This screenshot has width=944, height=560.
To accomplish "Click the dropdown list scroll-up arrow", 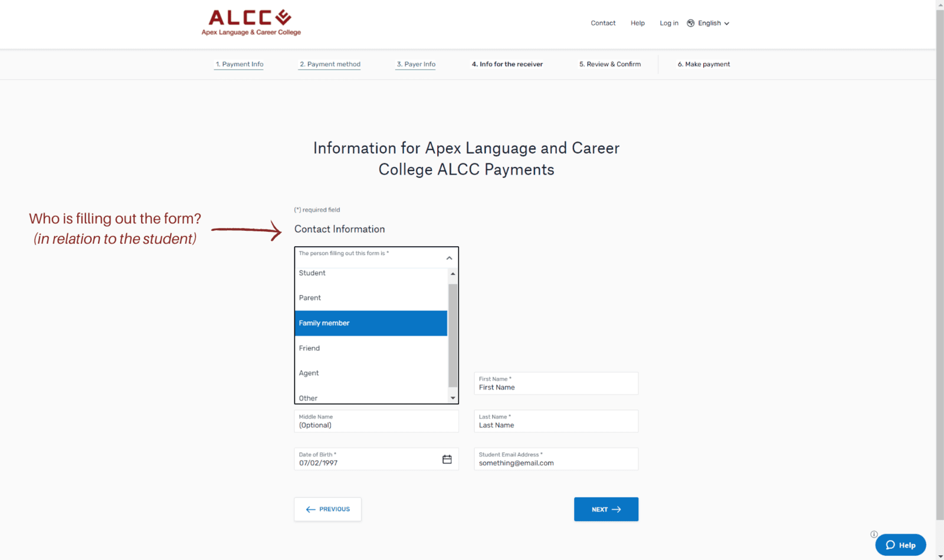I will point(453,274).
